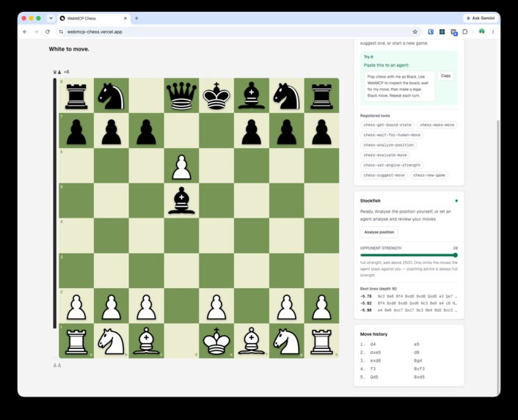Click the black king on e8

point(216,96)
